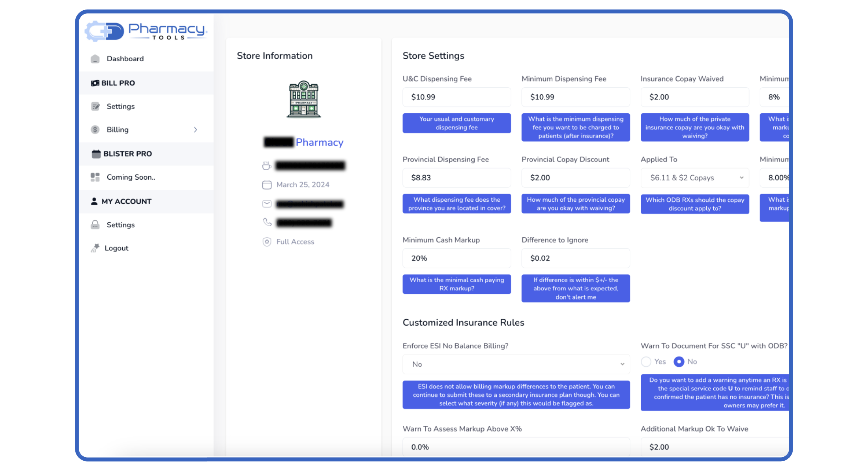Click the Pharmacy Tools logo
This screenshot has height=471, width=868.
(x=146, y=31)
